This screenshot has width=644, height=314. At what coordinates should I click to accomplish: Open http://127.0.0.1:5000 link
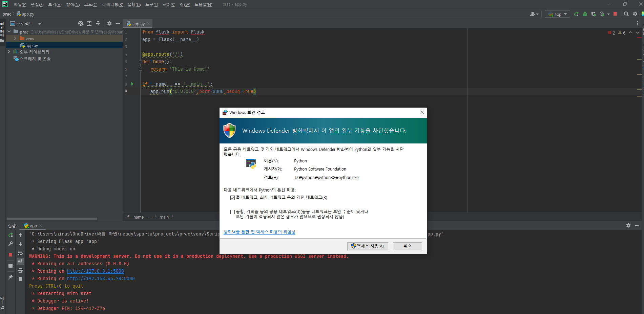[95, 271]
